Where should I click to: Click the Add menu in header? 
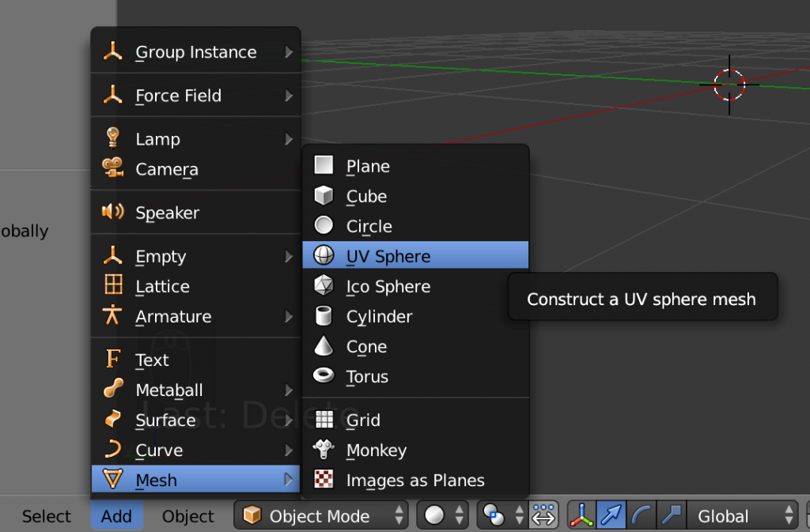click(117, 516)
